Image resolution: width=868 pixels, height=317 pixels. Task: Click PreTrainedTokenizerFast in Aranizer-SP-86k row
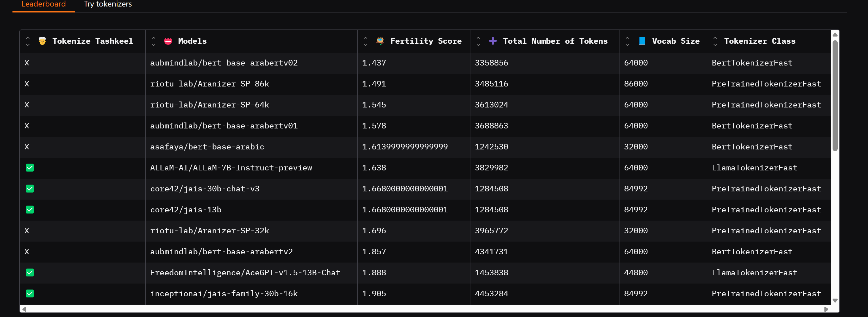point(766,84)
